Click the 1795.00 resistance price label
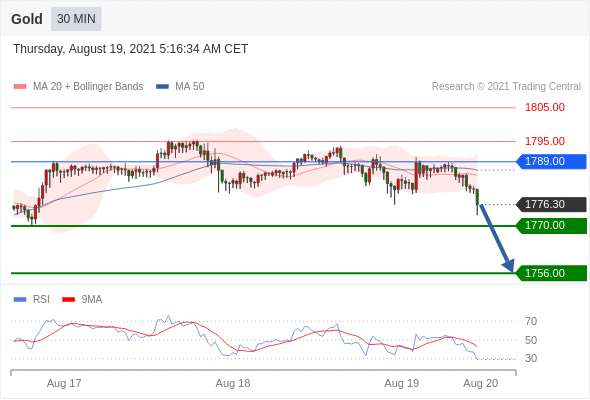 pos(545,141)
